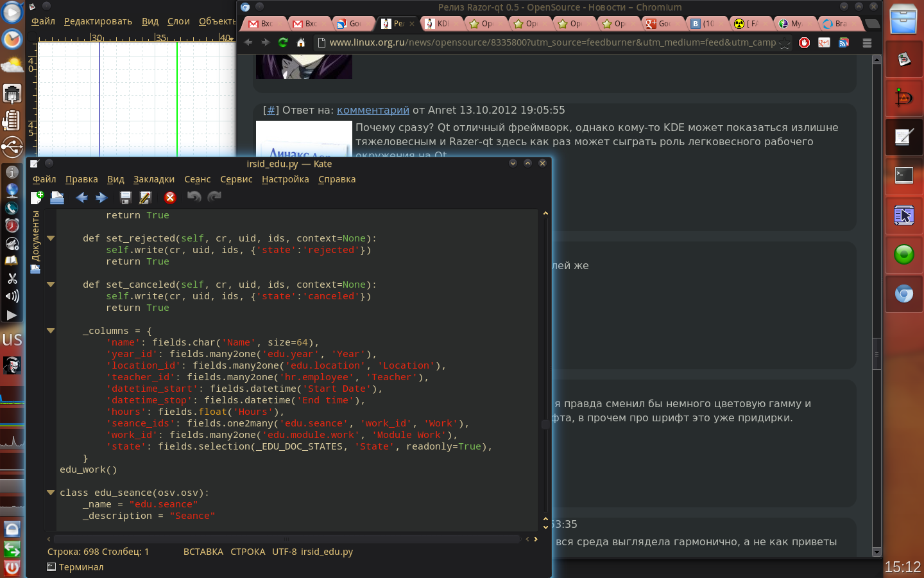Open Chromium's main menu icon
924x578 pixels.
click(867, 43)
